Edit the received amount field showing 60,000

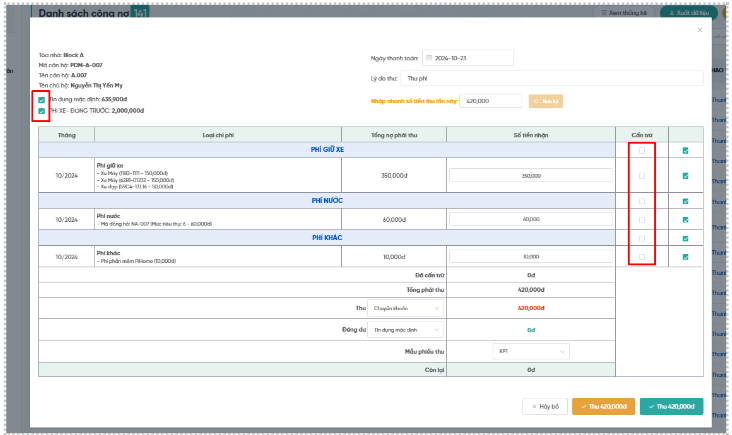(531, 219)
